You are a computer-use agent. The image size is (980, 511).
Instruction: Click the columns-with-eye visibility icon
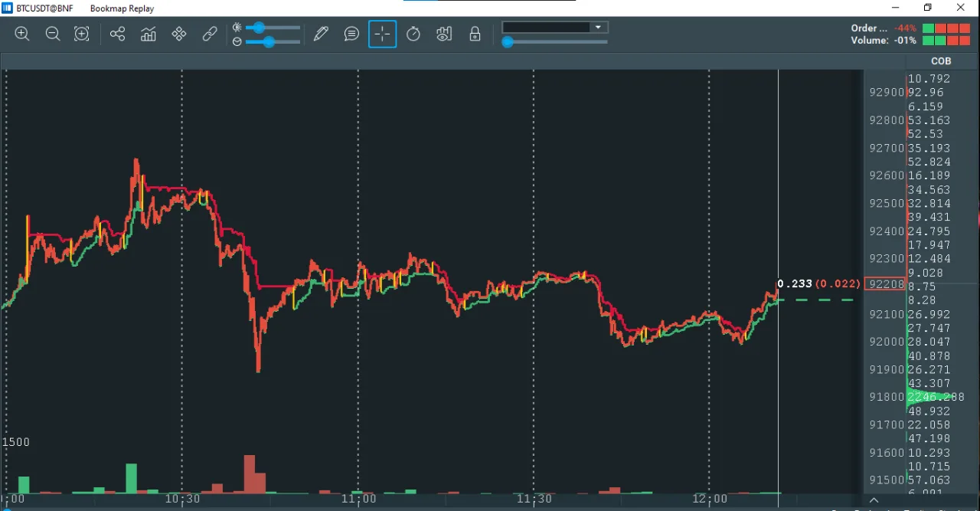tap(444, 34)
